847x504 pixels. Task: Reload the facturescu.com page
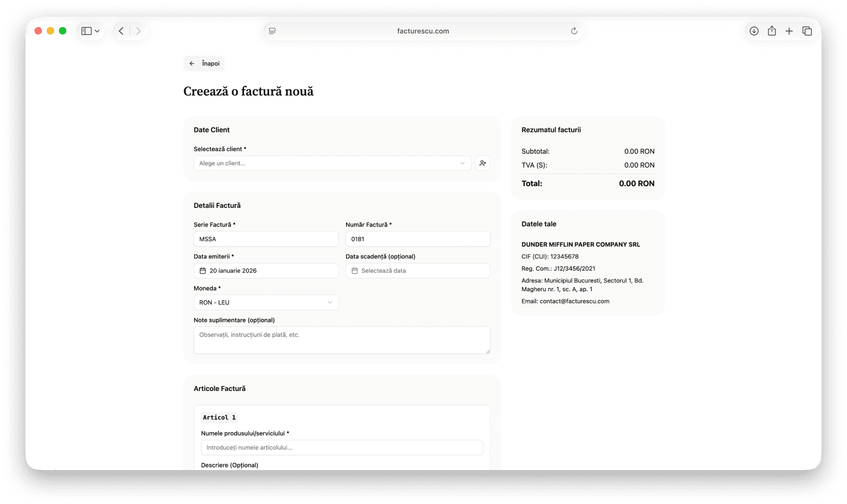(574, 31)
